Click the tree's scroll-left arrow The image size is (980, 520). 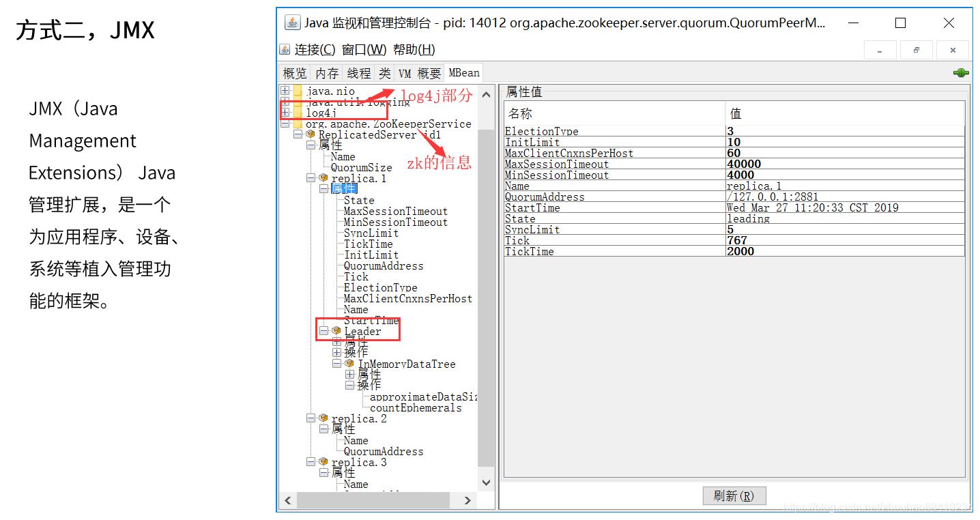287,500
